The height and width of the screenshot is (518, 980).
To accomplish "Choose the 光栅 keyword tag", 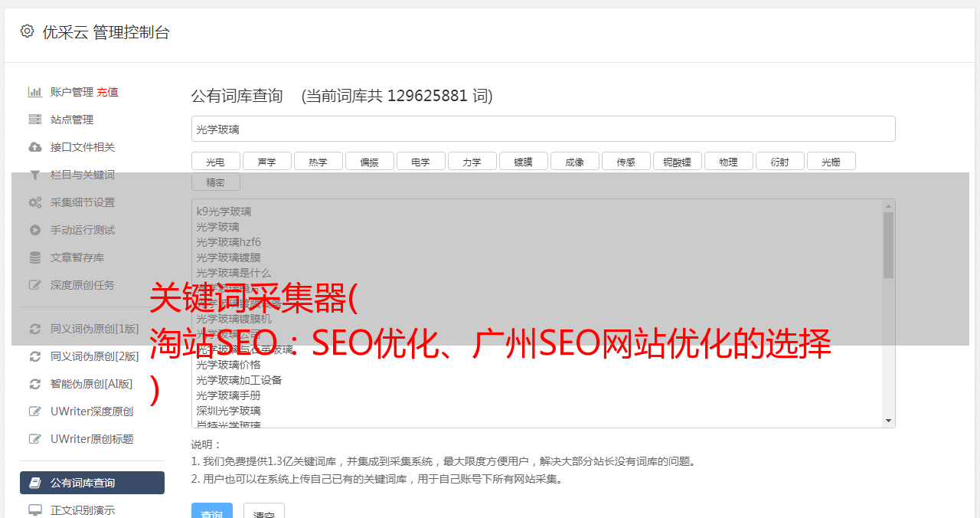I will 831,161.
